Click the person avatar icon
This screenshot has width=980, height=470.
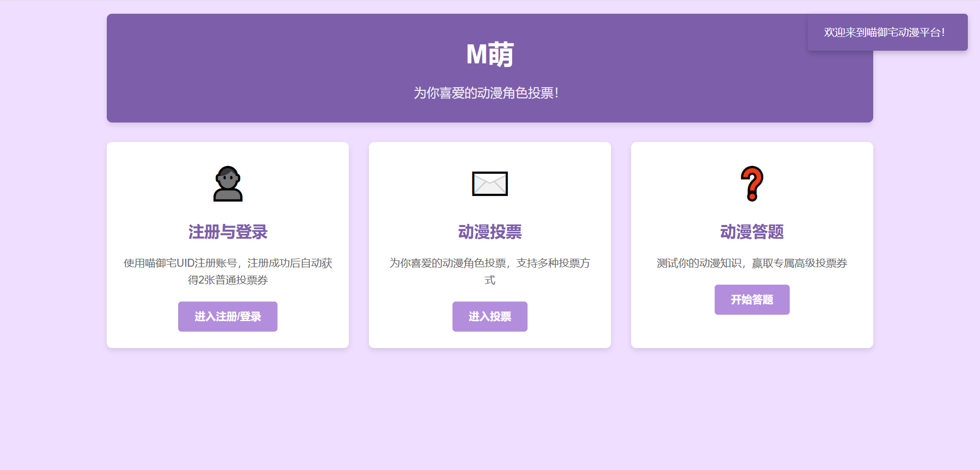(228, 184)
